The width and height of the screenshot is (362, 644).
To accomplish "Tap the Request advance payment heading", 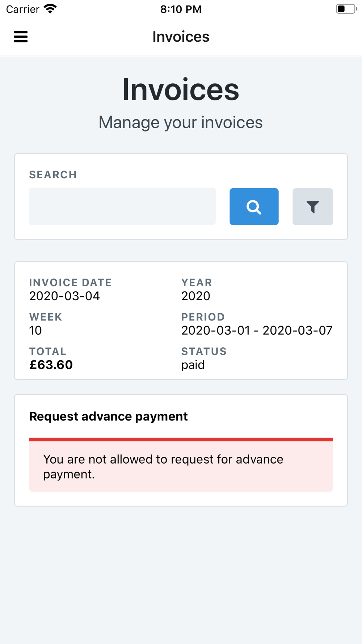I will (108, 417).
